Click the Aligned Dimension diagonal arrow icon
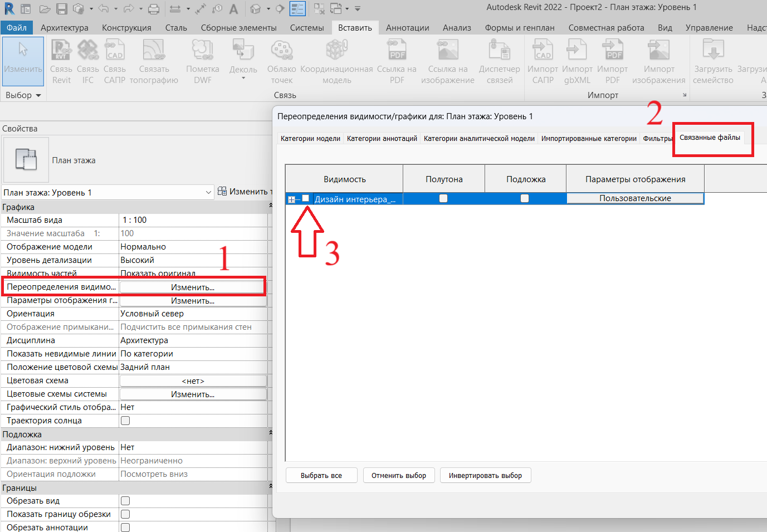 201,9
